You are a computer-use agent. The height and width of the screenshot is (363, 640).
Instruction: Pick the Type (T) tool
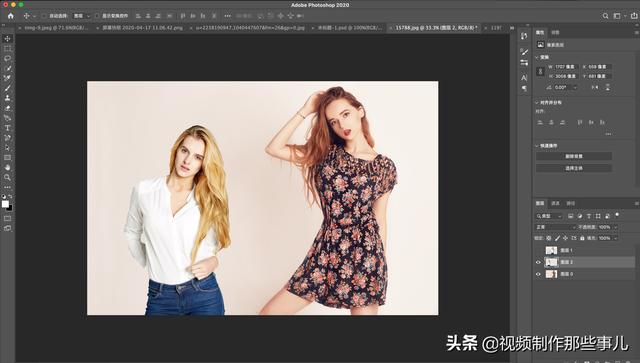tap(7, 128)
